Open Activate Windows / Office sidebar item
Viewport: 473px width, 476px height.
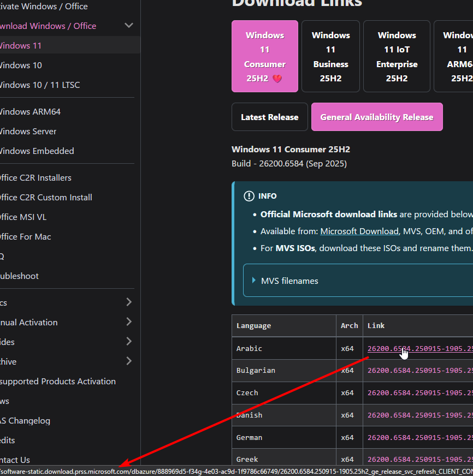coord(44,7)
